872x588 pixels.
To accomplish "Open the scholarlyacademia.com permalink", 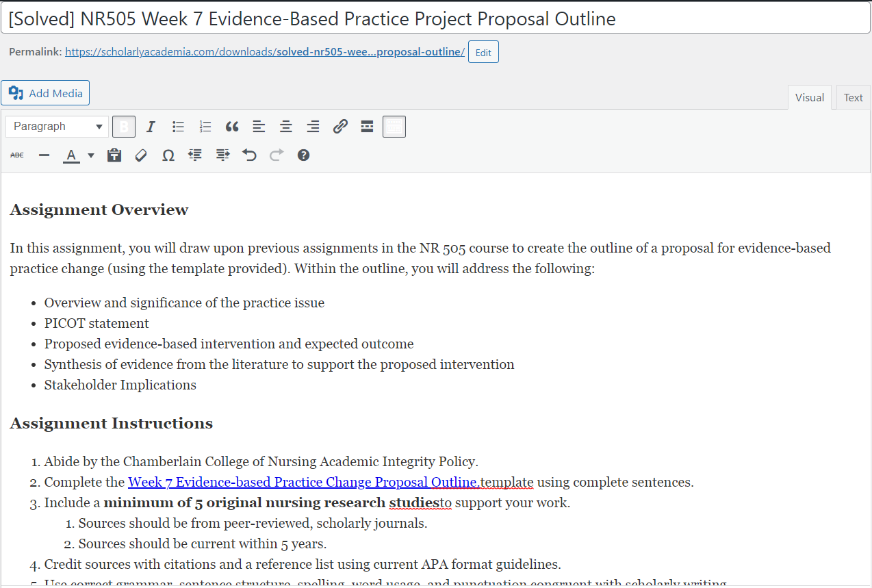I will (265, 52).
